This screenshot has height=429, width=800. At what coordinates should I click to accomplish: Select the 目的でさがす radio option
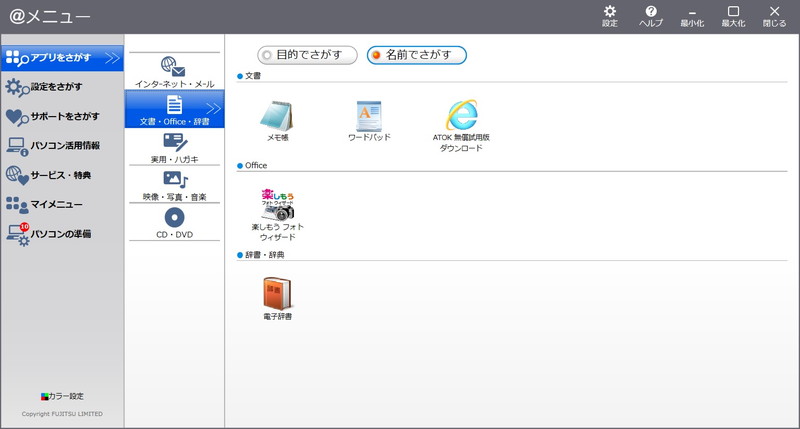(x=265, y=55)
